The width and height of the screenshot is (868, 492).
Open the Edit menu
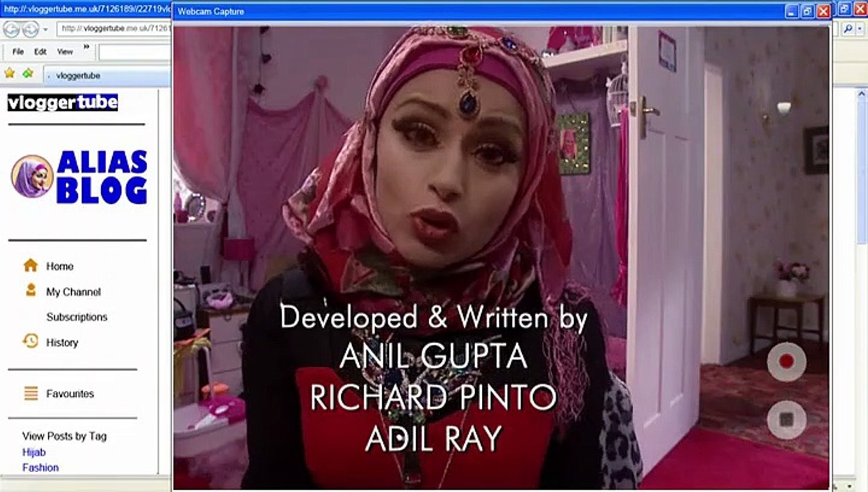pos(40,51)
